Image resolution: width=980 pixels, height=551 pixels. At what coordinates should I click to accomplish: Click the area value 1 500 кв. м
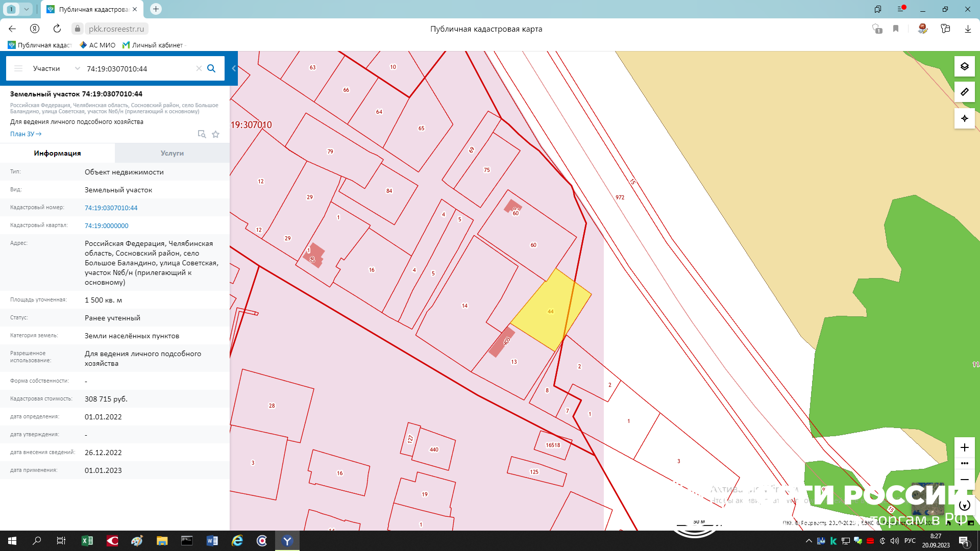point(103,300)
